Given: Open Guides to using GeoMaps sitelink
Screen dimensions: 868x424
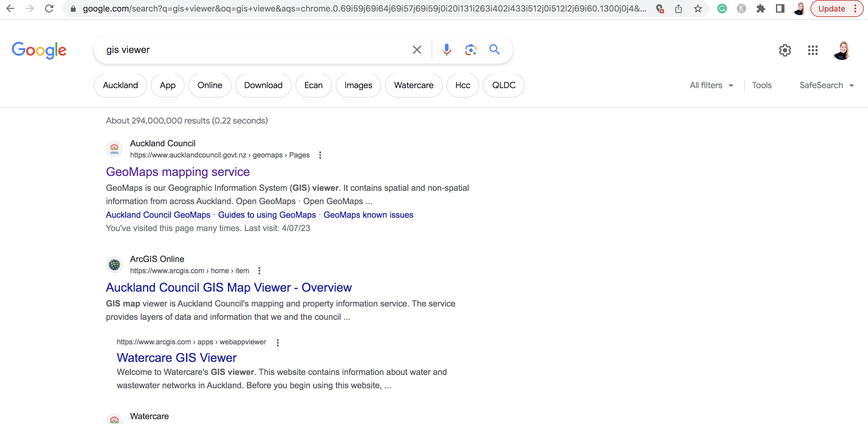Looking at the screenshot, I should pyautogui.click(x=267, y=215).
